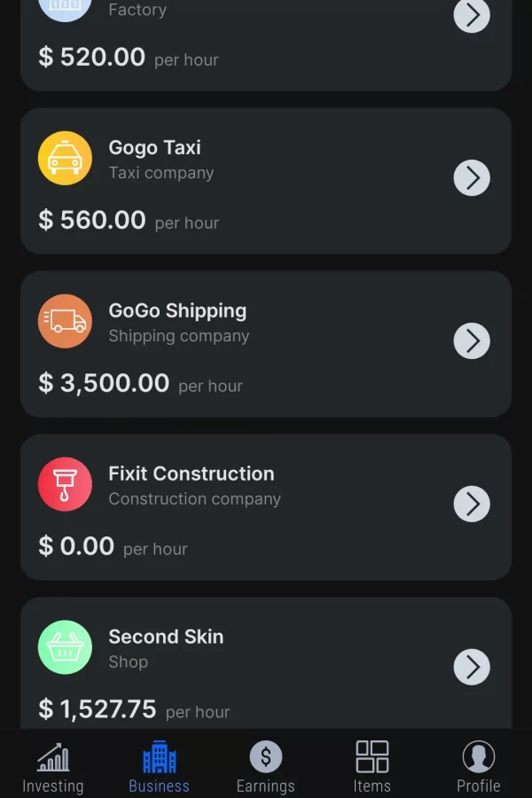Tap the green Second Skin basket icon
Screen dimensions: 532x798
pyautogui.click(x=65, y=647)
